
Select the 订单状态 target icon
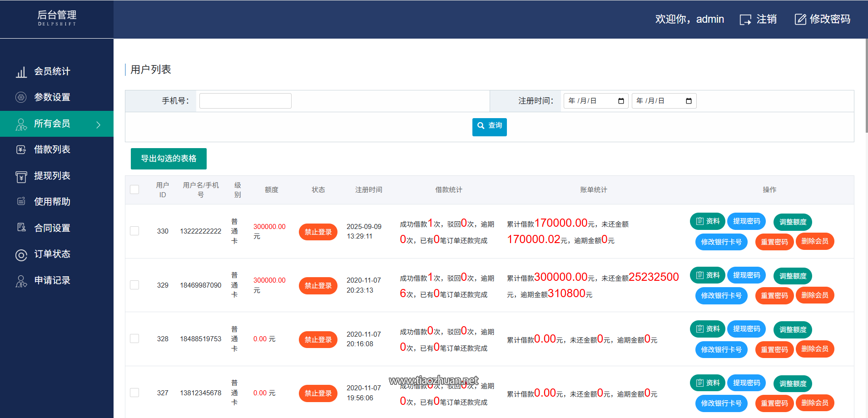click(x=21, y=254)
